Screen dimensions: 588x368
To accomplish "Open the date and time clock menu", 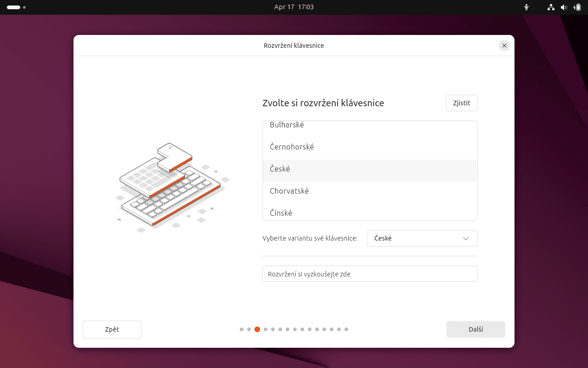I will (294, 7).
